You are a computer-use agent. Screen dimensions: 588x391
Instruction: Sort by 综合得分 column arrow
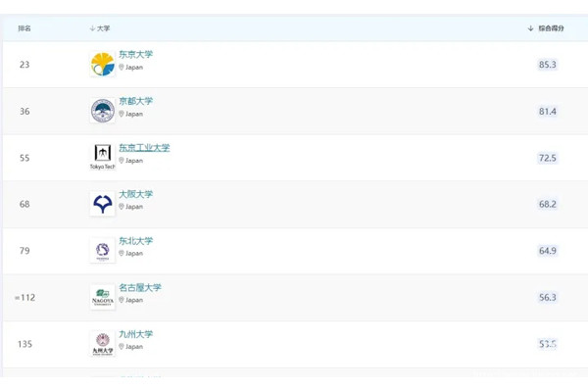(530, 28)
